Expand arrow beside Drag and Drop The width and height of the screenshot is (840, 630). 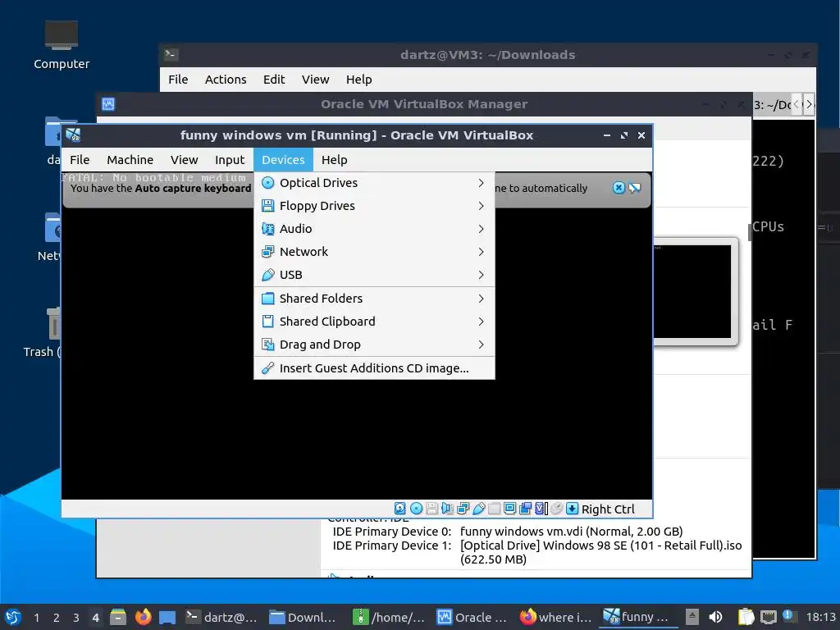pyautogui.click(x=481, y=345)
